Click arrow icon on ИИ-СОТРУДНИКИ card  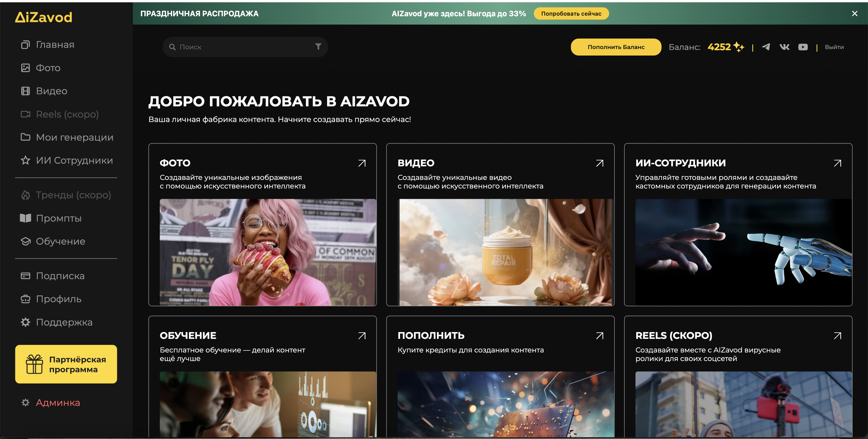pos(837,163)
